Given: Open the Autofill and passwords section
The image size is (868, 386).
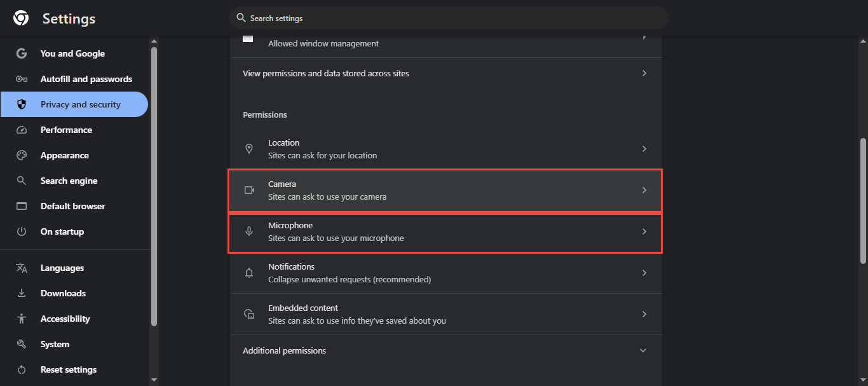Looking at the screenshot, I should coord(86,79).
